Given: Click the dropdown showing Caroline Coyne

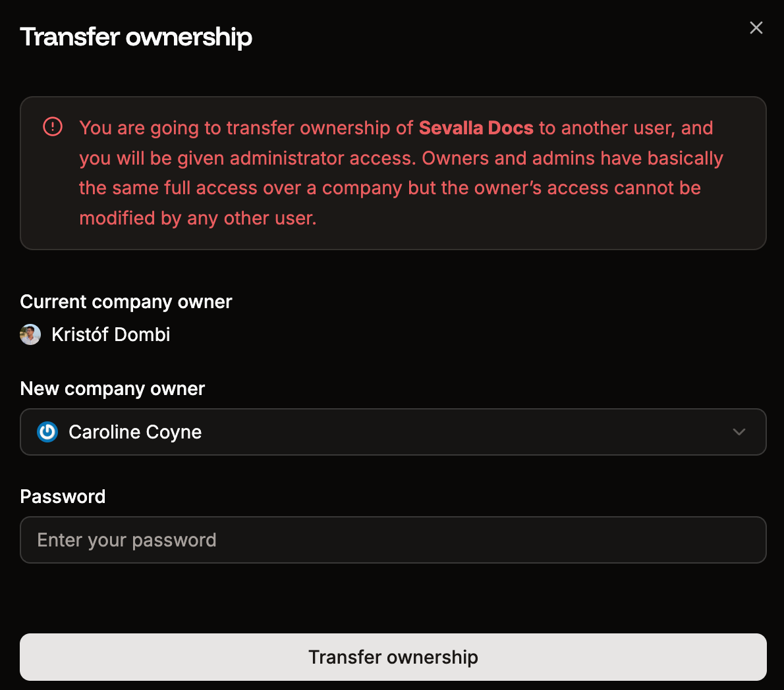Looking at the screenshot, I should click(x=393, y=432).
